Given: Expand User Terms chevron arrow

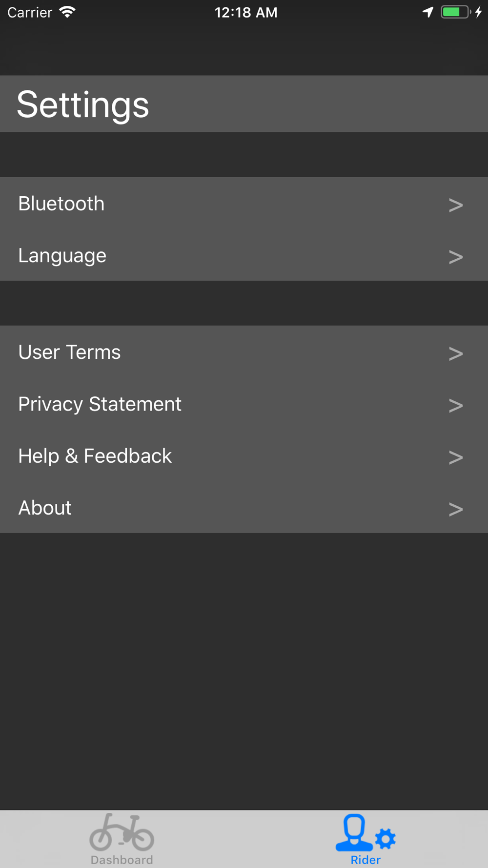Looking at the screenshot, I should [455, 353].
